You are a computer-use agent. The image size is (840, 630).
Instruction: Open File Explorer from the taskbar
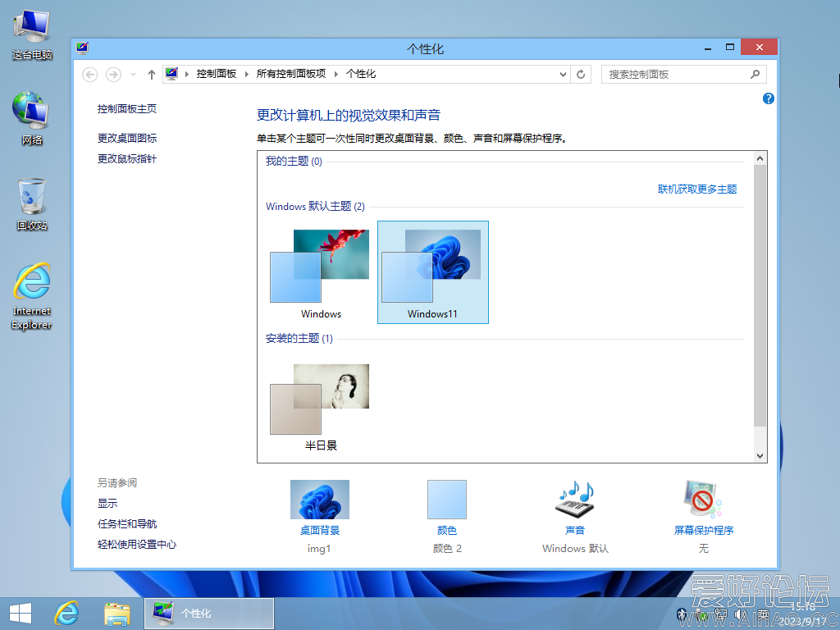(117, 613)
